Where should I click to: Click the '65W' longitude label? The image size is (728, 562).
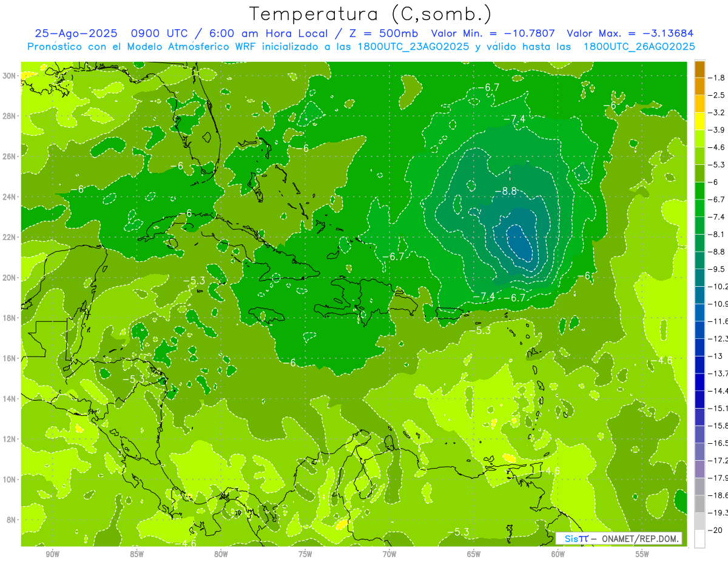point(474,554)
